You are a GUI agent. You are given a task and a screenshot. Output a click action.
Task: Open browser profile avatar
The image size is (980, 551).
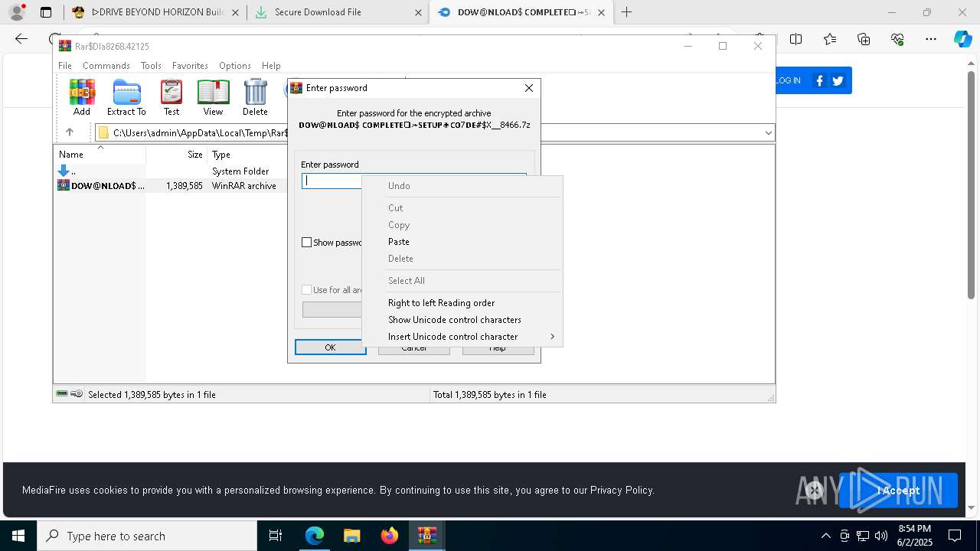click(x=17, y=12)
